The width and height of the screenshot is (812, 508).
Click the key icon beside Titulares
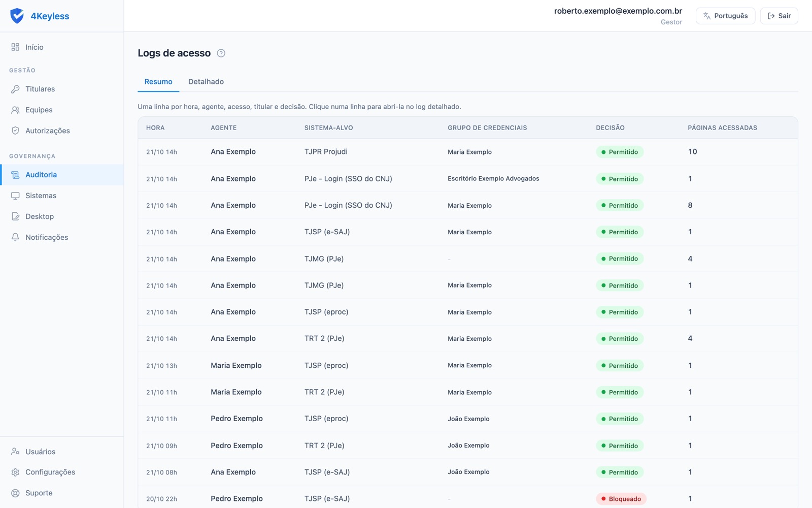point(15,89)
